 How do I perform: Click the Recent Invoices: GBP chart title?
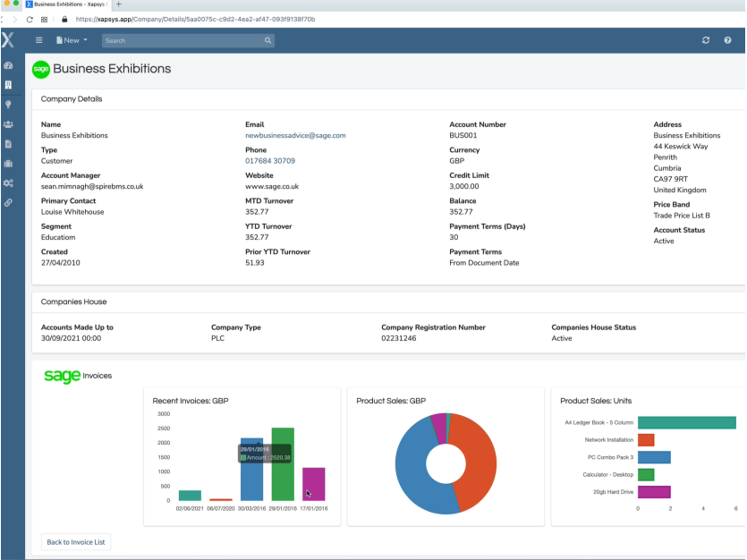pos(191,401)
